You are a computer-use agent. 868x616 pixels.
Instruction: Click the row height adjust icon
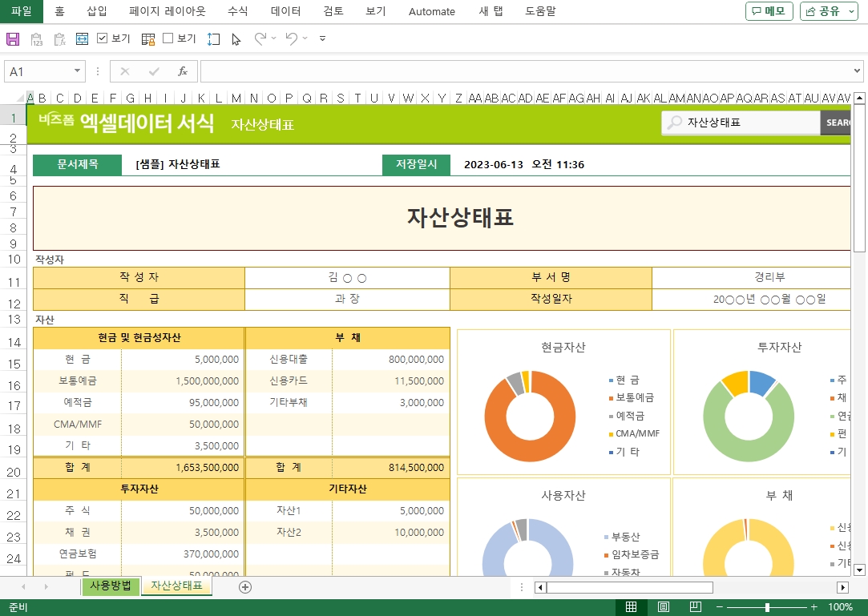[x=213, y=38]
